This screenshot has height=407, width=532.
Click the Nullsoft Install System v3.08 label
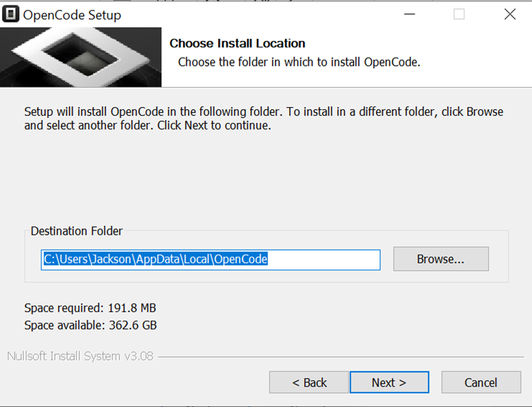80,356
